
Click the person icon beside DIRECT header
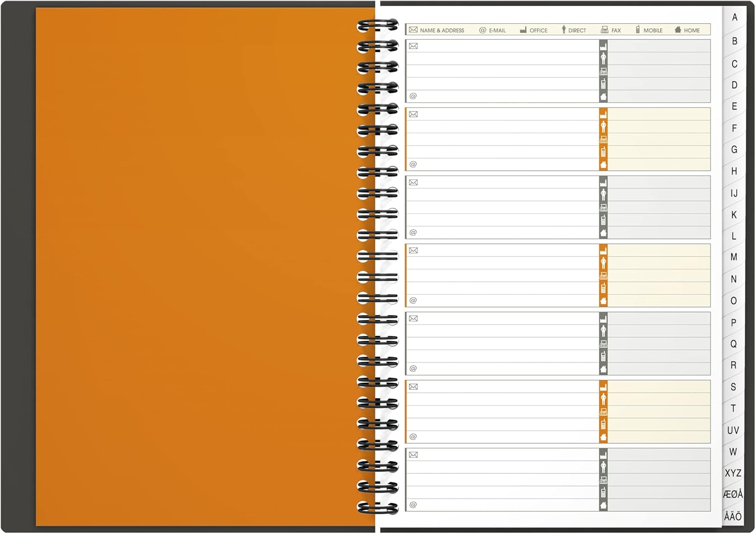563,30
